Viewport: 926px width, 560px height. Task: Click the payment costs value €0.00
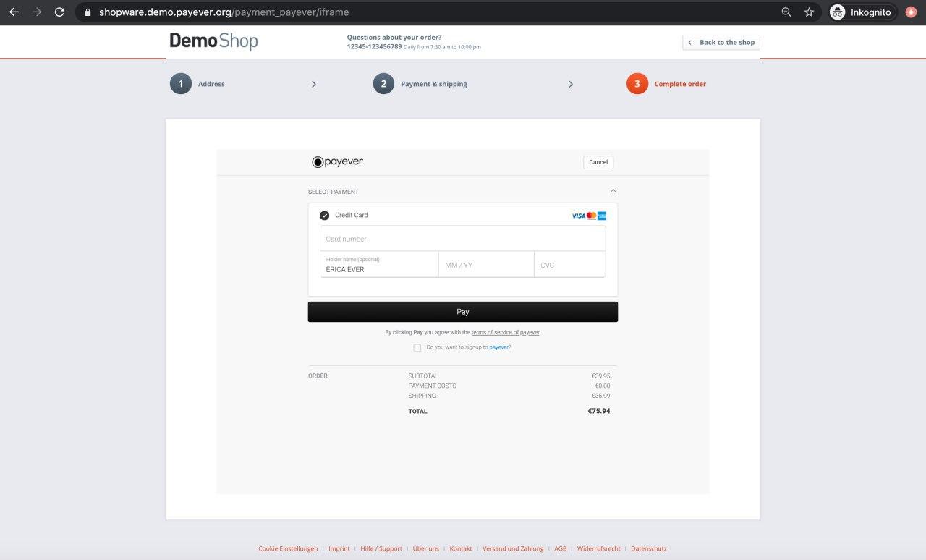click(x=602, y=386)
